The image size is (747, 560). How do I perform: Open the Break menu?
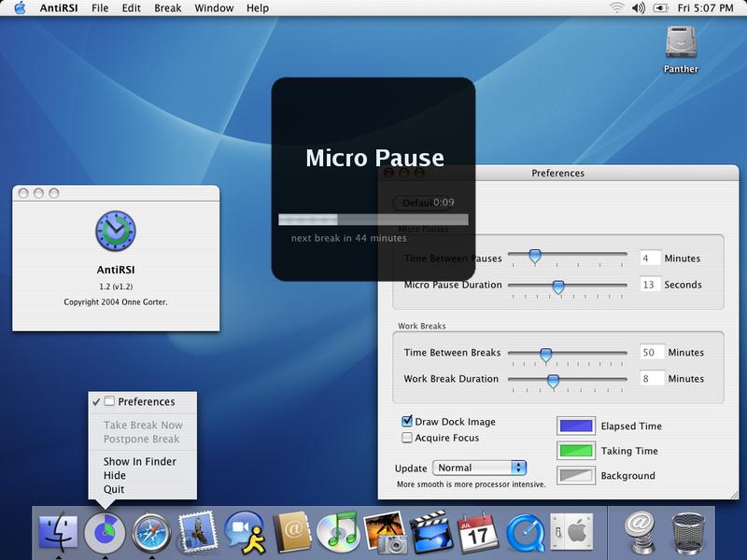coord(168,8)
